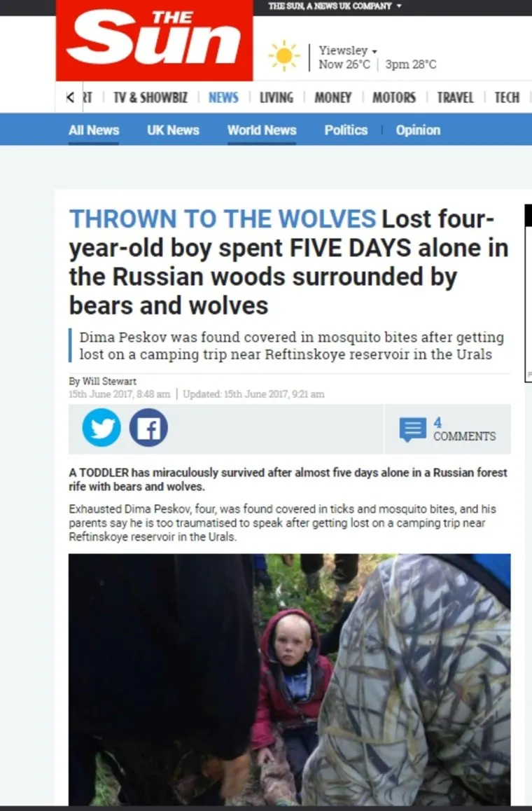Go to Travel section
The width and height of the screenshot is (532, 811).
455,97
